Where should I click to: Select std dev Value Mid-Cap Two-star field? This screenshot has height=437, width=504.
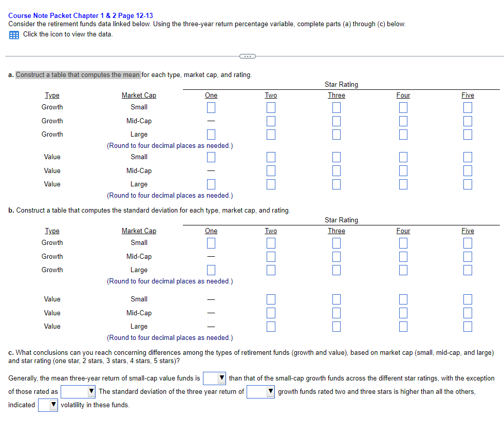[271, 313]
